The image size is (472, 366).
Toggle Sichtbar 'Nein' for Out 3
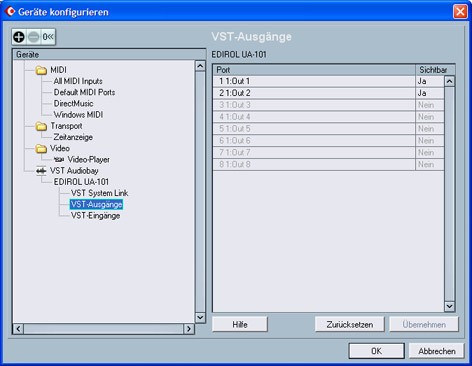(x=430, y=105)
